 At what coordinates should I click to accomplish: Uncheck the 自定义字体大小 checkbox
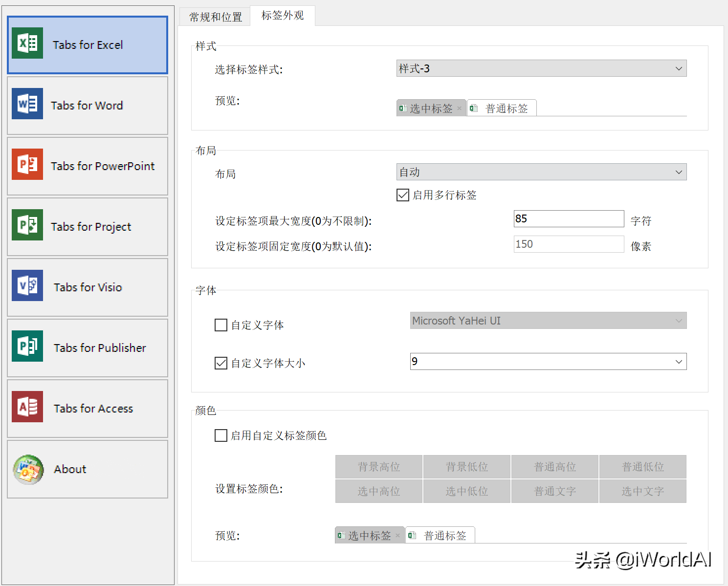click(221, 363)
